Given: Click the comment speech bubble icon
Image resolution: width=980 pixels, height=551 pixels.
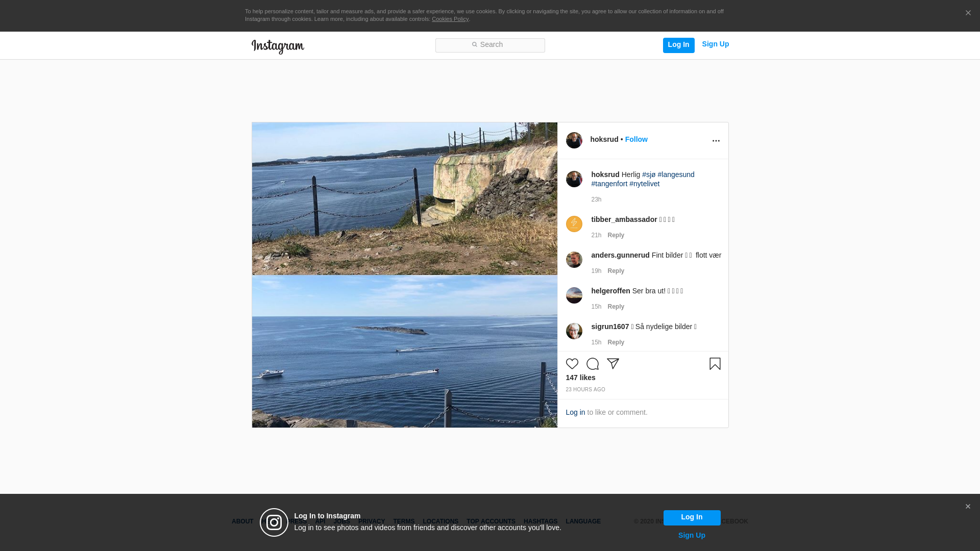Looking at the screenshot, I should (592, 364).
